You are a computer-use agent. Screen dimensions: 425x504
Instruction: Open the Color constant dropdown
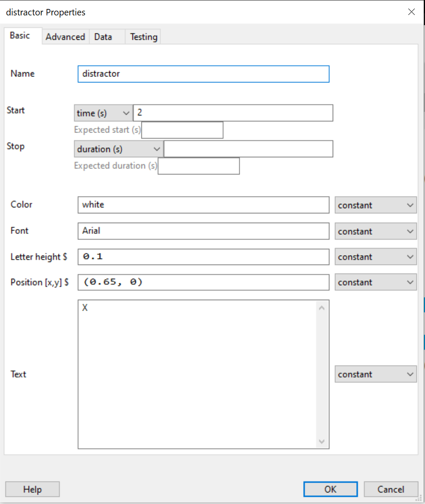point(375,205)
